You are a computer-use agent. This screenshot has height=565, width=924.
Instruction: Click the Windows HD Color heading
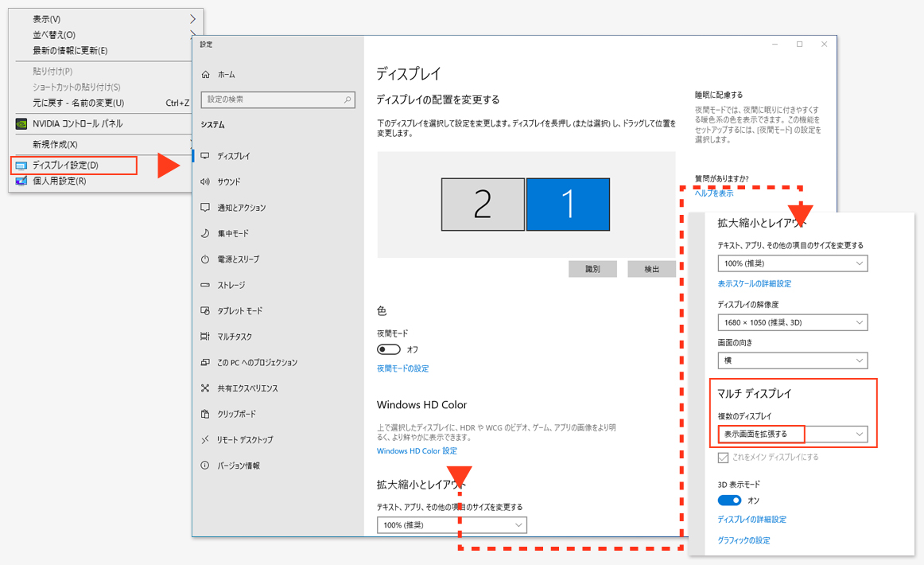422,405
